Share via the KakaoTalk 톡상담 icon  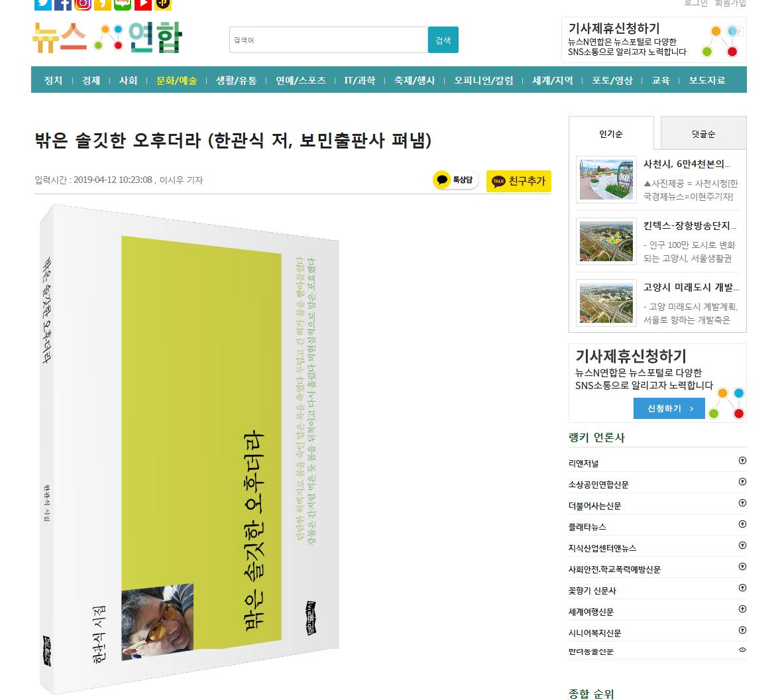click(455, 180)
